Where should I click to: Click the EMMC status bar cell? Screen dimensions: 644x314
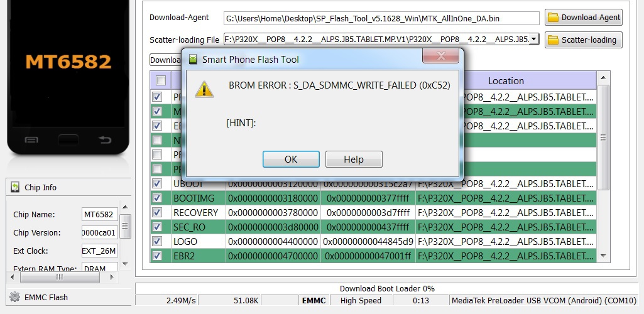[x=314, y=300]
